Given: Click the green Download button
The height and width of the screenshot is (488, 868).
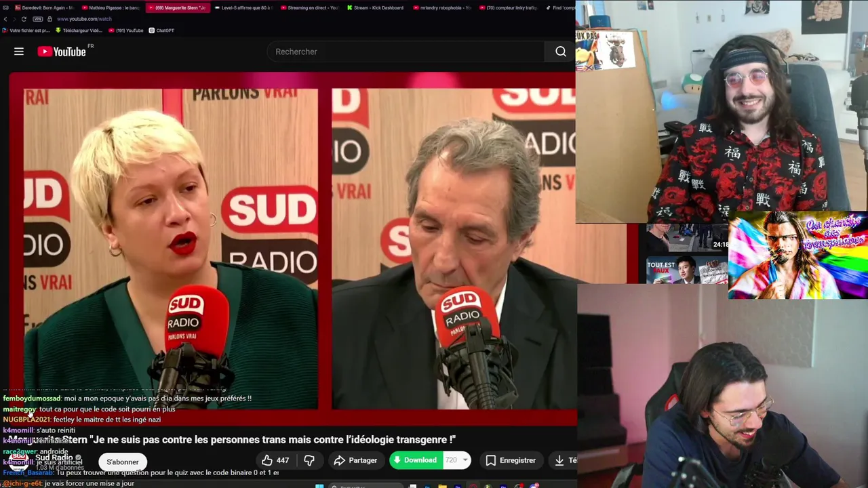Looking at the screenshot, I should (415, 460).
